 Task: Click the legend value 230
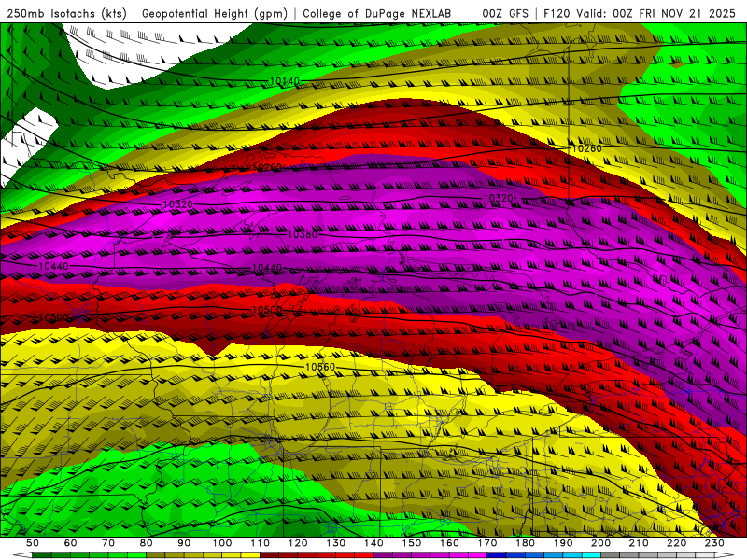[x=714, y=543]
